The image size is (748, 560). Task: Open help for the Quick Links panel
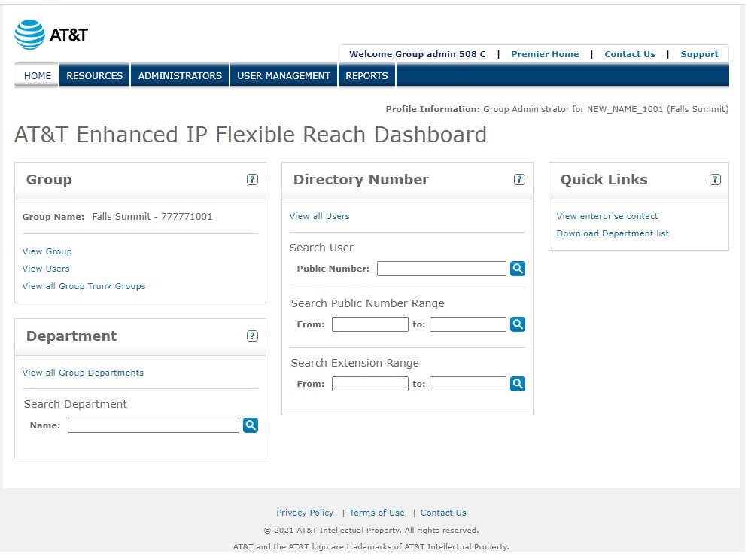(x=715, y=180)
